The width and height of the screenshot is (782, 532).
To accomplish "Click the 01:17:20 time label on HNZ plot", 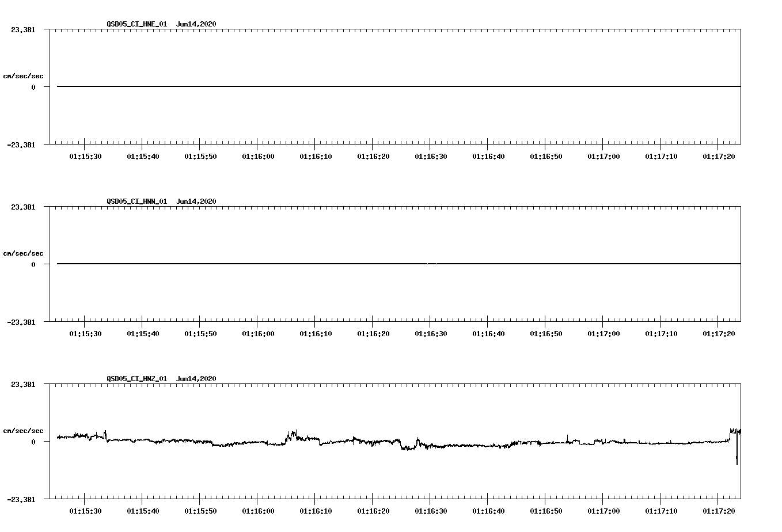I will click(x=719, y=511).
